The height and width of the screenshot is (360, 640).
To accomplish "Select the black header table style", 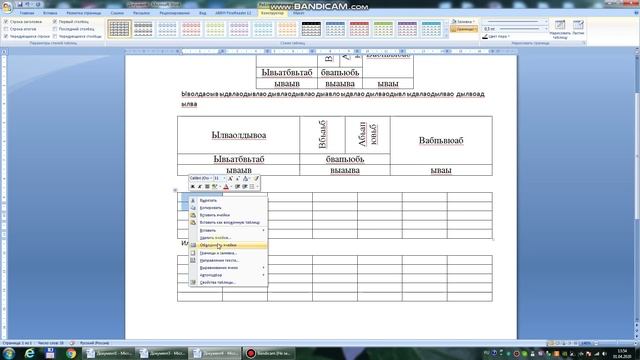I will point(311,29).
